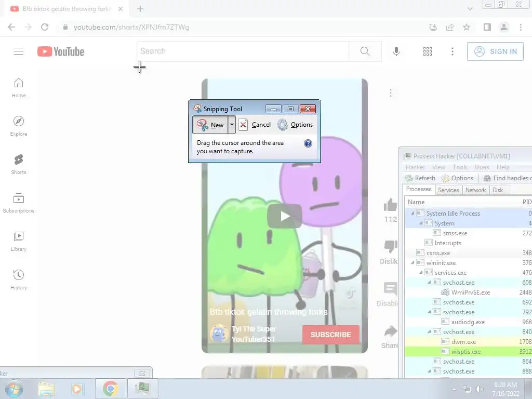Play the Shorts video
This screenshot has width=532, height=399.
coord(284,216)
